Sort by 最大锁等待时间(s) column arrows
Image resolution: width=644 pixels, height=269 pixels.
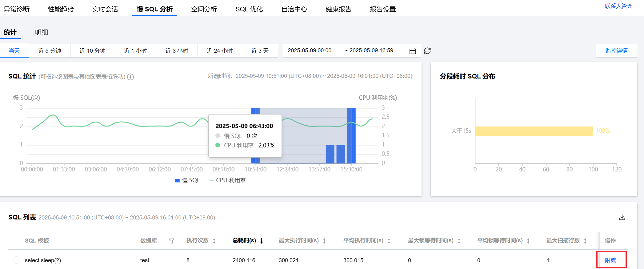tap(459, 241)
